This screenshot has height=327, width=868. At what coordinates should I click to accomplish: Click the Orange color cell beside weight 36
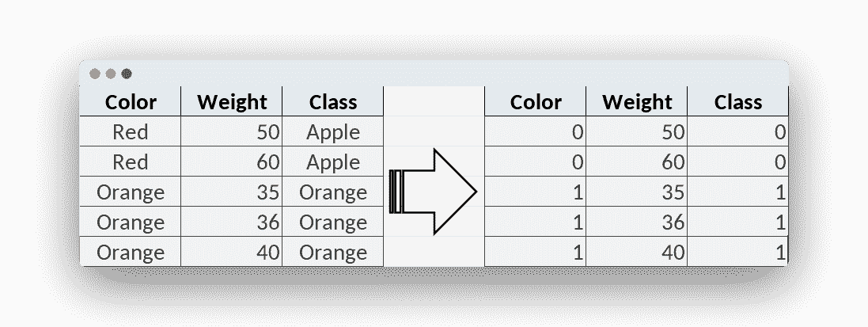pyautogui.click(x=131, y=222)
